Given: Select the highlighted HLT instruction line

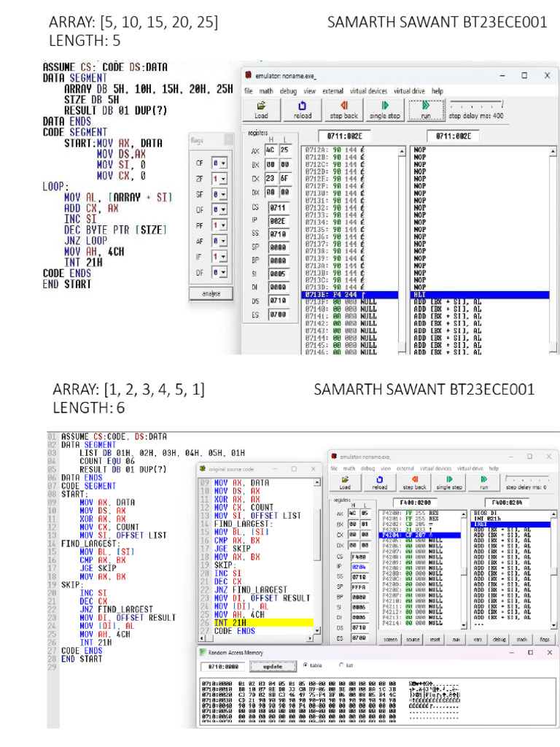Looking at the screenshot, I should point(480,295).
